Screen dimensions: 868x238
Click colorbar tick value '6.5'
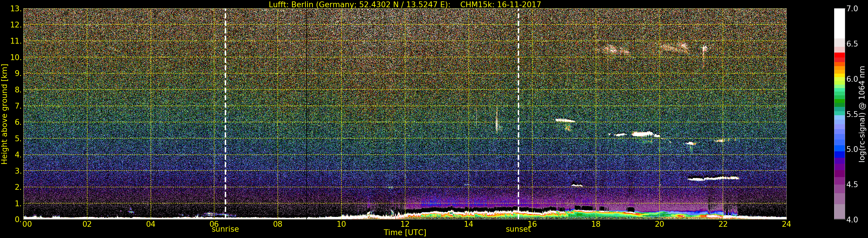[x=852, y=44]
